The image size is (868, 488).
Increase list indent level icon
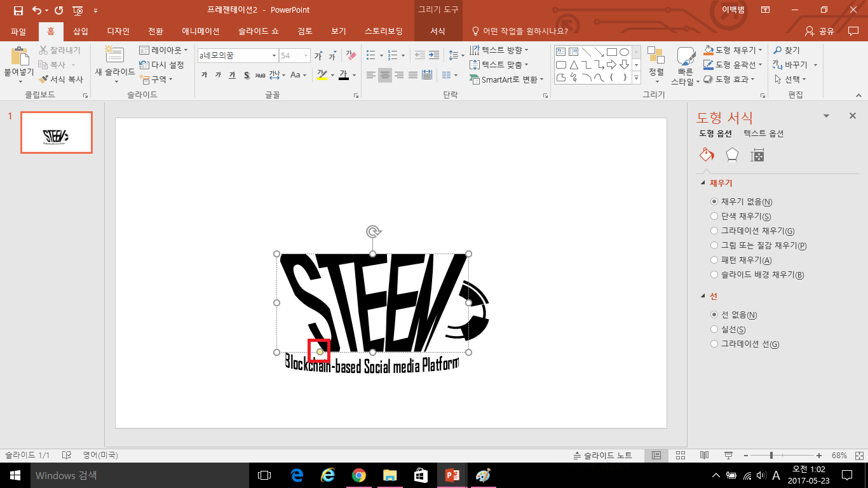point(433,56)
